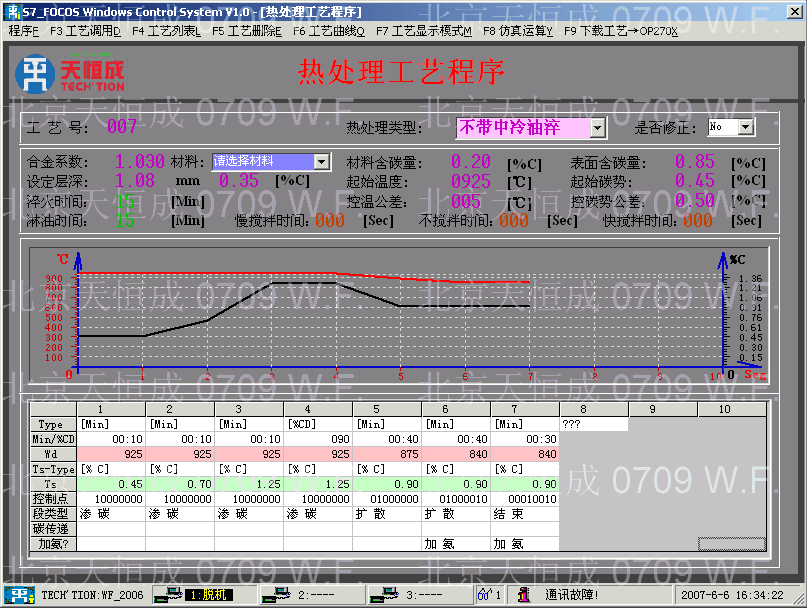The width and height of the screenshot is (807, 608).
Task: Click the communication fault alarm icon
Action: [x=524, y=595]
